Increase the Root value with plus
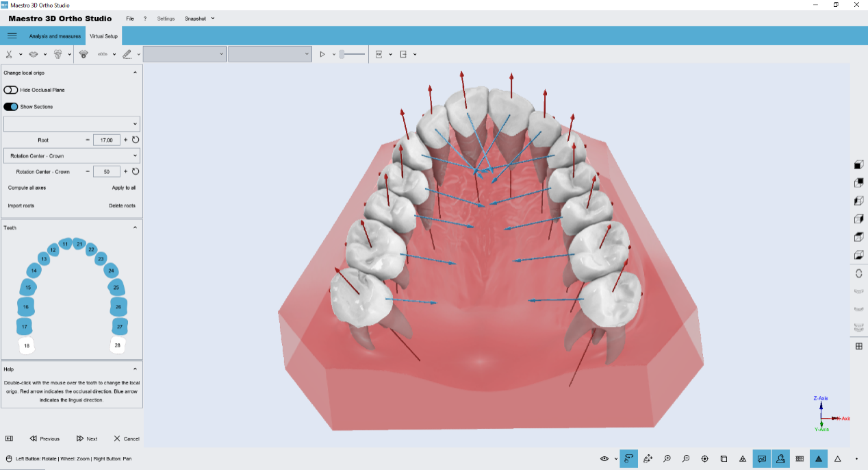 pos(125,140)
